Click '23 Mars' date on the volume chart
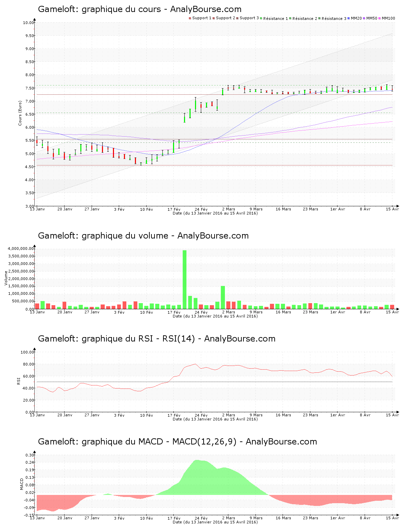Screen dimensions: 412x532 point(311,312)
